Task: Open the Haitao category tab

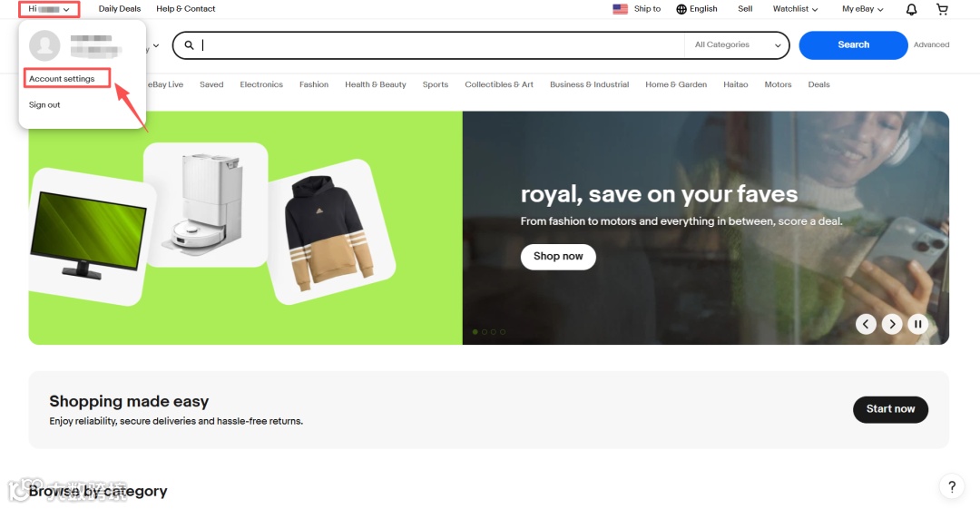Action: 736,84
